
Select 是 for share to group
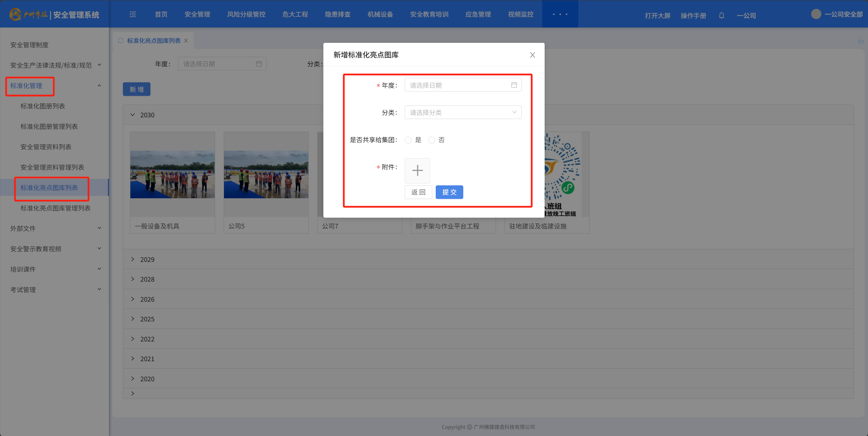point(408,140)
